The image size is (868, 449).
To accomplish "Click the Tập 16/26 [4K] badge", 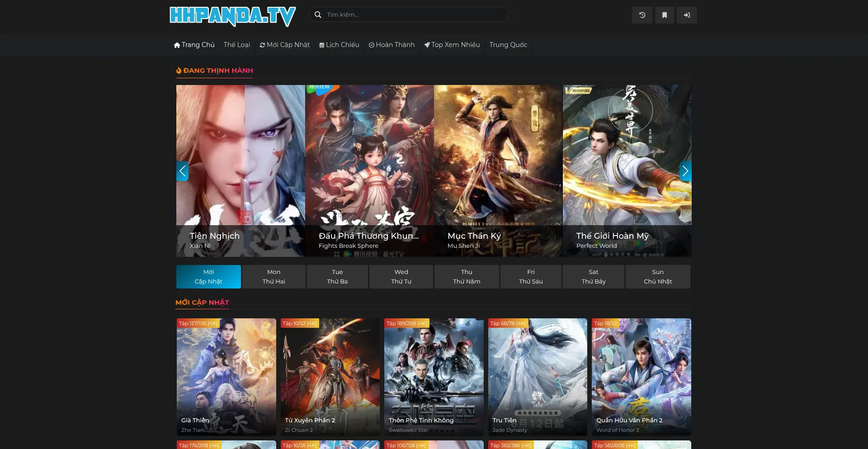I will click(x=300, y=445).
